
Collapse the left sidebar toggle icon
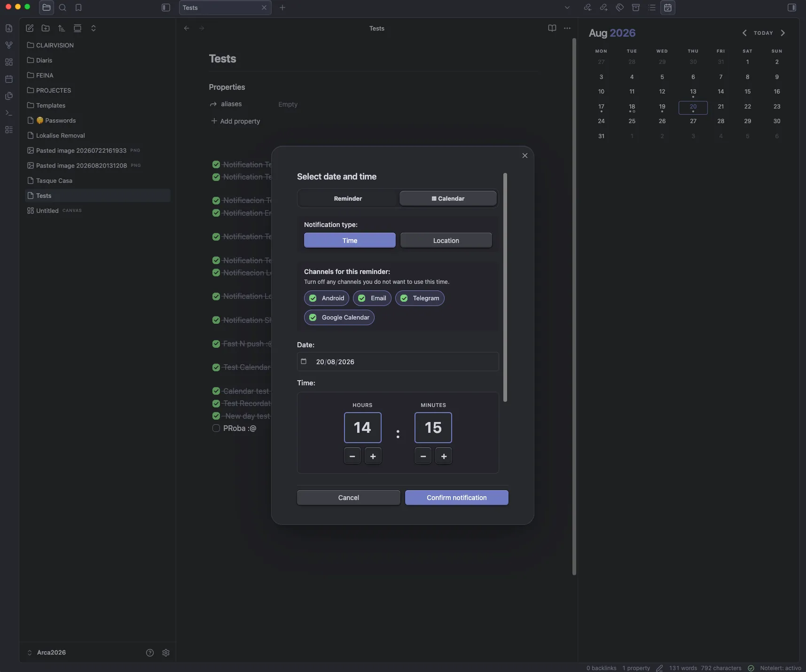tap(165, 8)
